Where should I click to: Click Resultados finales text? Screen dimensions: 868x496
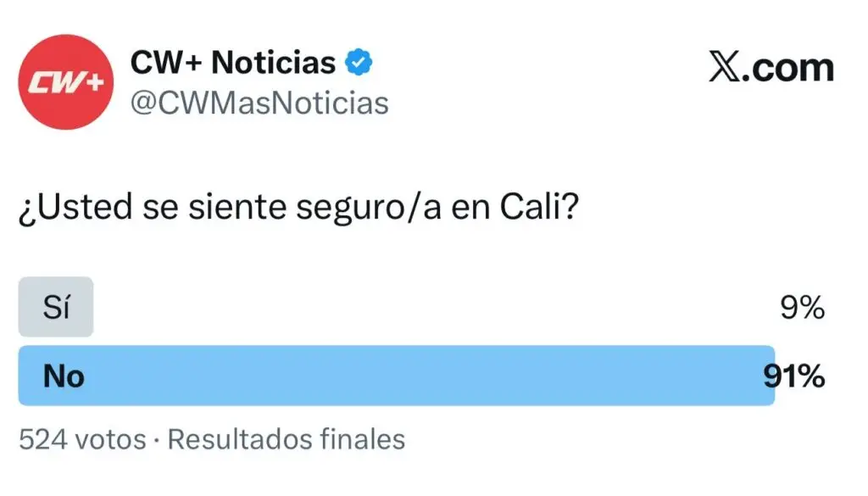[286, 440]
